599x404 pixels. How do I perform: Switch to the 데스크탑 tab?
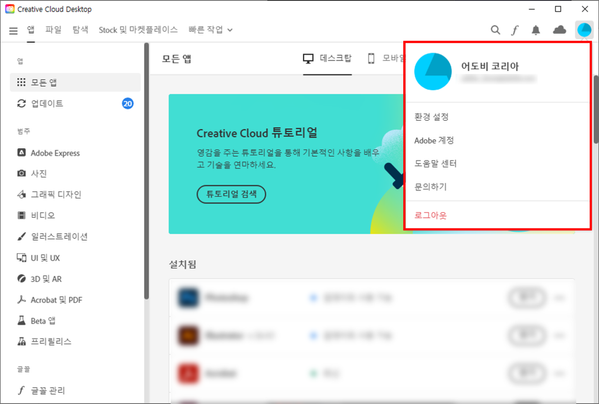coord(327,58)
